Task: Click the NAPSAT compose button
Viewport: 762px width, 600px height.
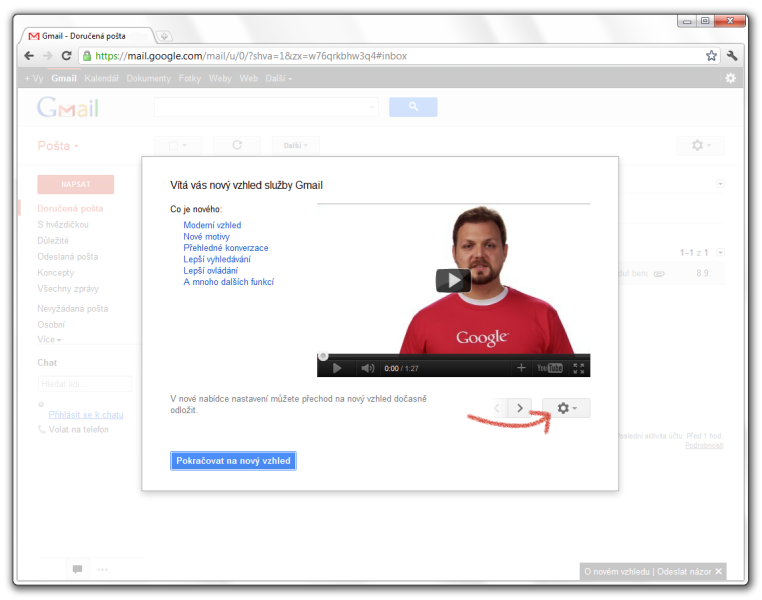Action: tap(76, 184)
